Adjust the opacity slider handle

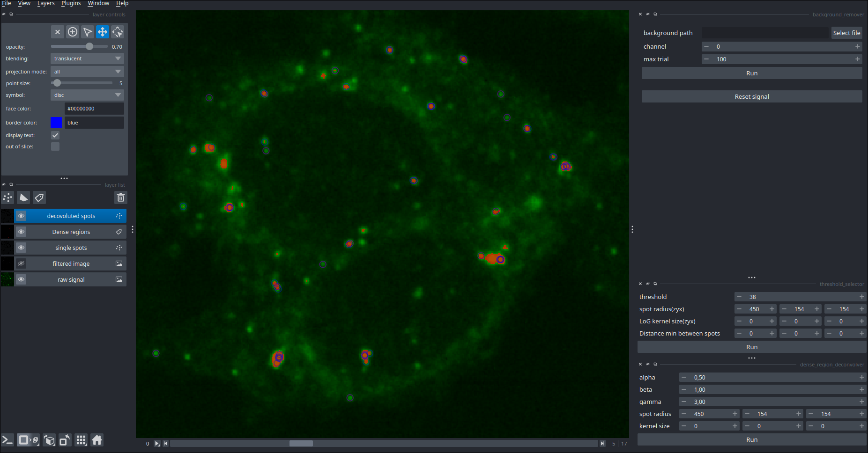click(89, 46)
